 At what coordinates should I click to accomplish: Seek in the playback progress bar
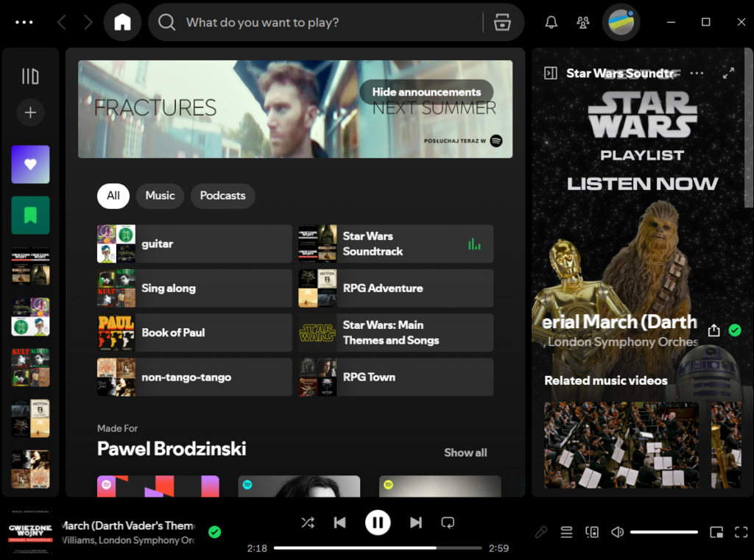click(x=378, y=547)
